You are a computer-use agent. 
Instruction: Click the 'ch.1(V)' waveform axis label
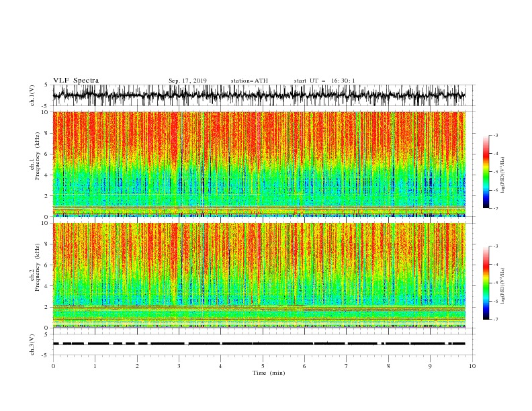[x=32, y=95]
